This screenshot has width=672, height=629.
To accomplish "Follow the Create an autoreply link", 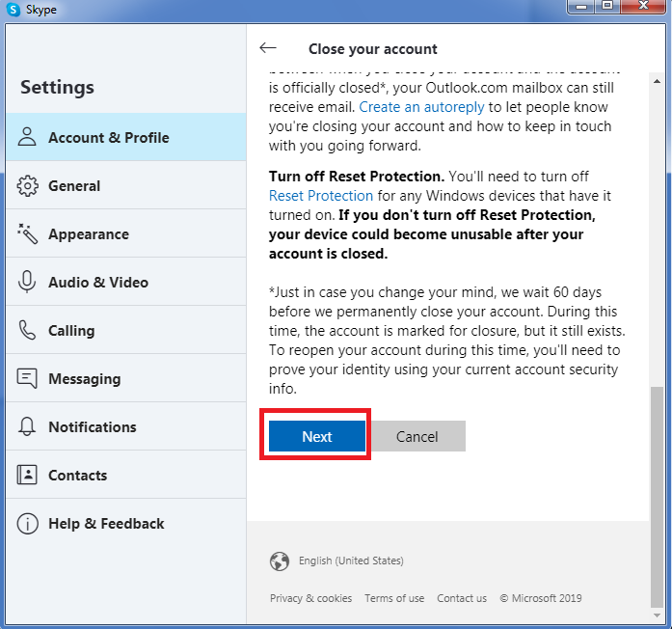I will click(421, 107).
